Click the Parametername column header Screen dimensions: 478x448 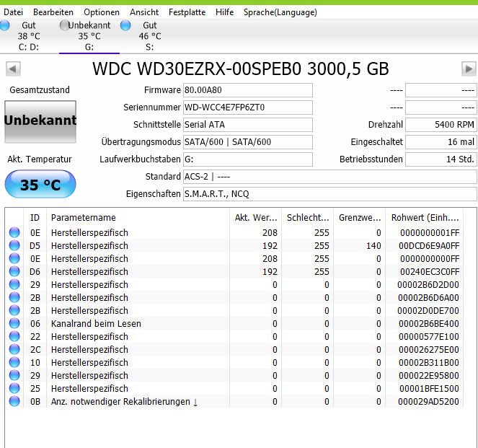(x=138, y=218)
